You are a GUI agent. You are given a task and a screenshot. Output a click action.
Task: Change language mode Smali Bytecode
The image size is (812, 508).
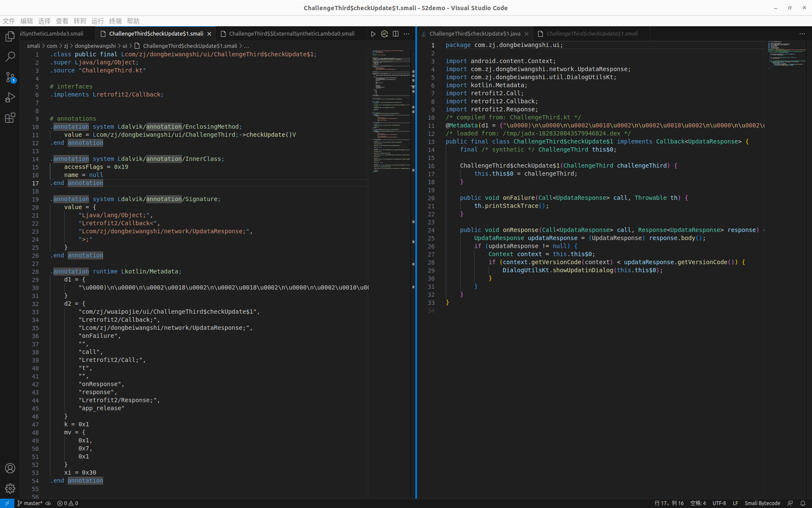[763, 503]
